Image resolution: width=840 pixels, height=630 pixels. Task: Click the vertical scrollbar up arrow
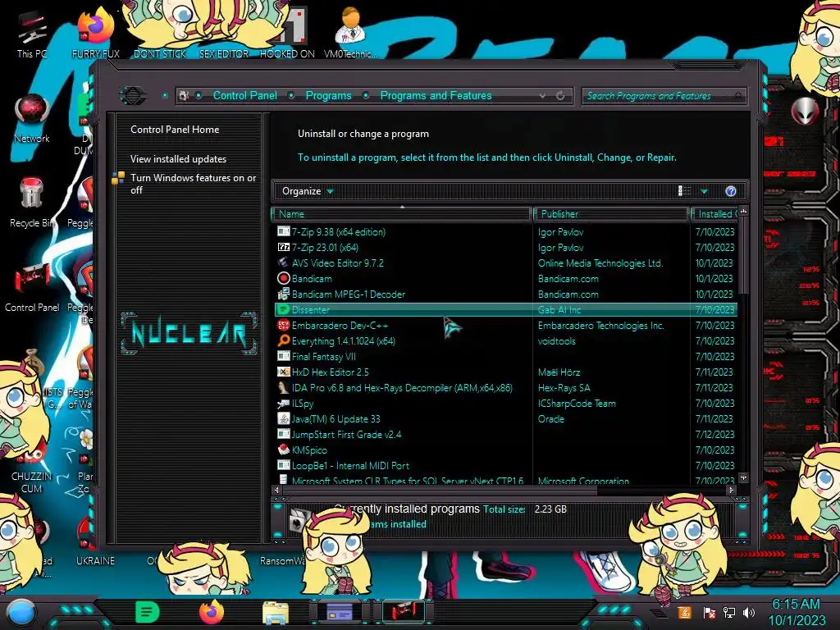coord(743,211)
